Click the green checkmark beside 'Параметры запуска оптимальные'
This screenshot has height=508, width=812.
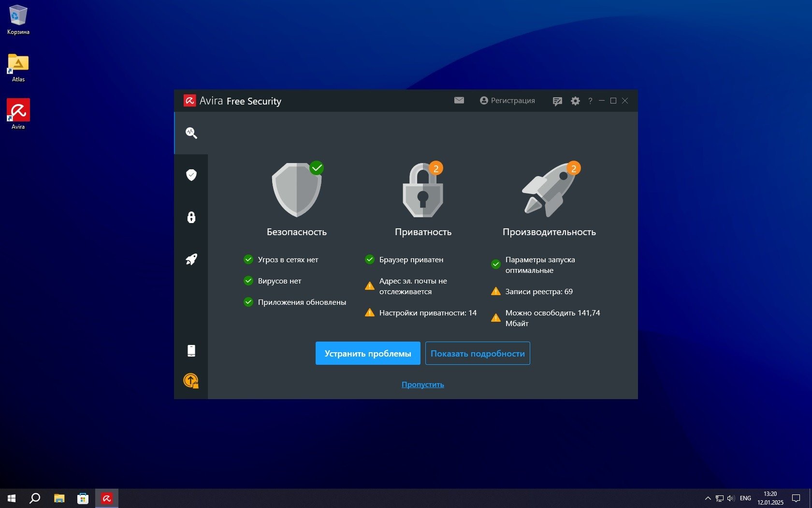pyautogui.click(x=496, y=265)
